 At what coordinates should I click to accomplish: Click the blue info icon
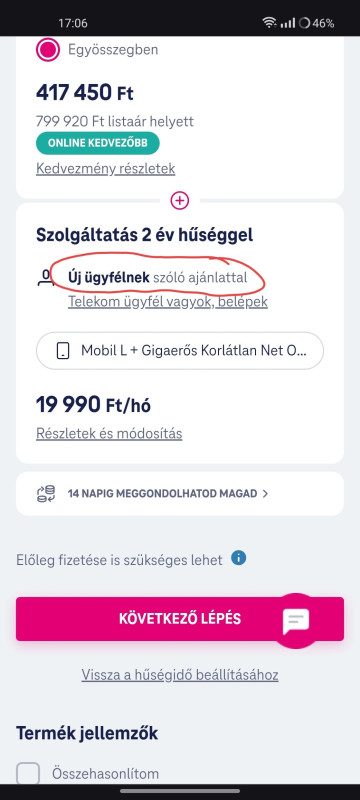click(239, 558)
